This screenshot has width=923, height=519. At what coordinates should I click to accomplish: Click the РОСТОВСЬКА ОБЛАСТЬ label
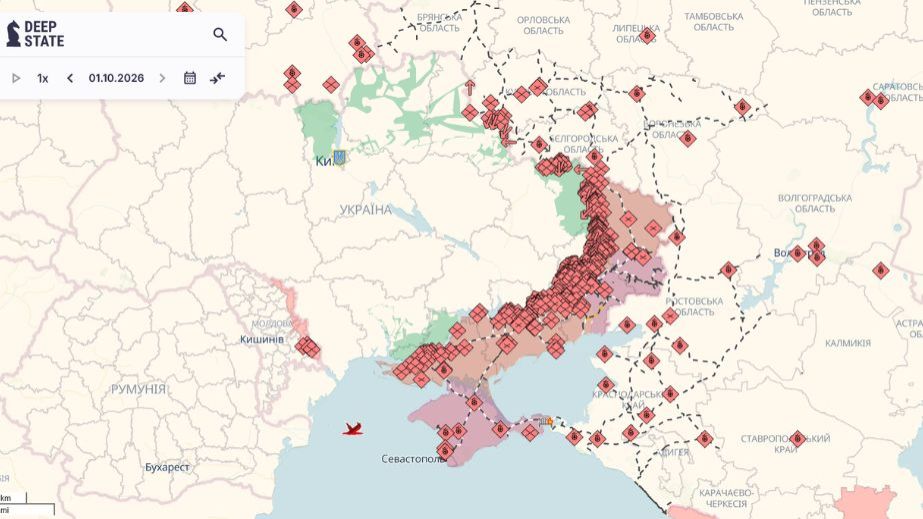pyautogui.click(x=695, y=307)
